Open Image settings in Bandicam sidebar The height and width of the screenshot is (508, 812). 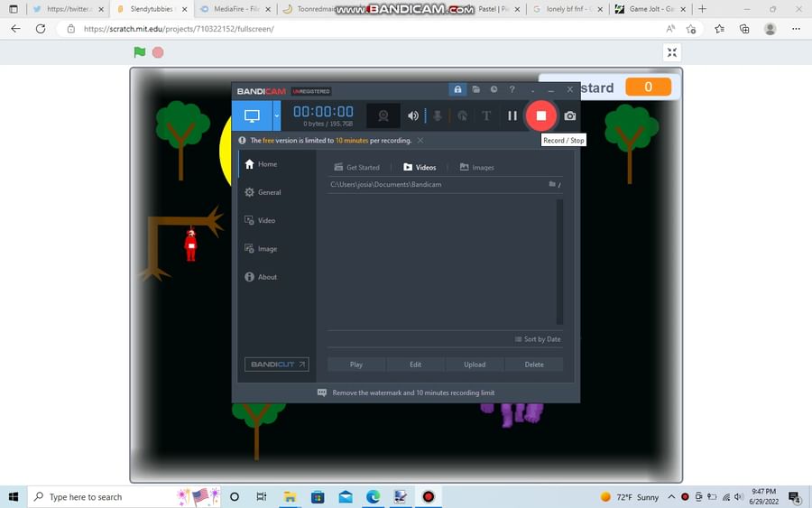[x=261, y=248]
